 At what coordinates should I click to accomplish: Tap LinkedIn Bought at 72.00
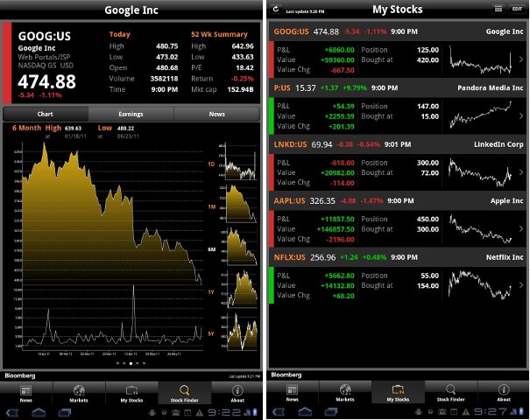[429, 173]
